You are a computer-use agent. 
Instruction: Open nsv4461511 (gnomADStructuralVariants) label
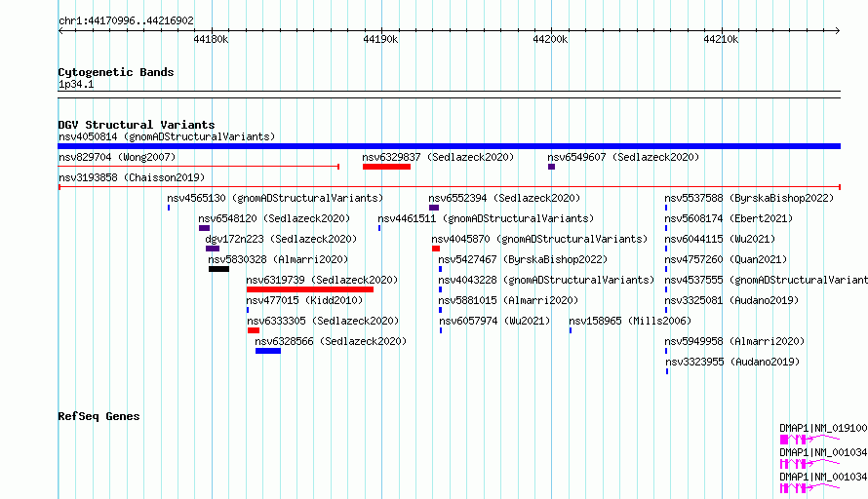486,218
